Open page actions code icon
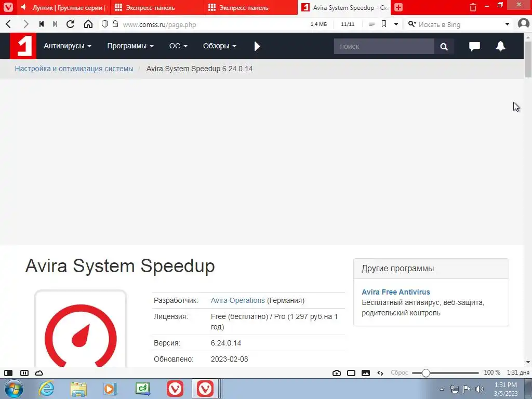 [380, 373]
